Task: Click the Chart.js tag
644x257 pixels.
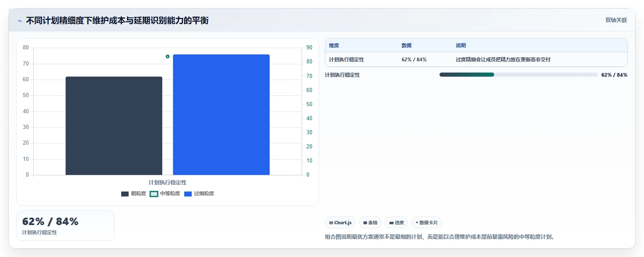Action: click(340, 223)
